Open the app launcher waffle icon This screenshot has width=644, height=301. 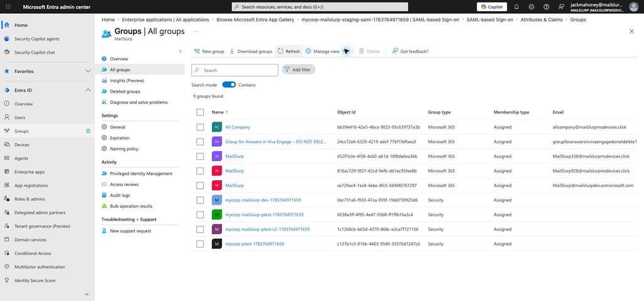[8, 7]
